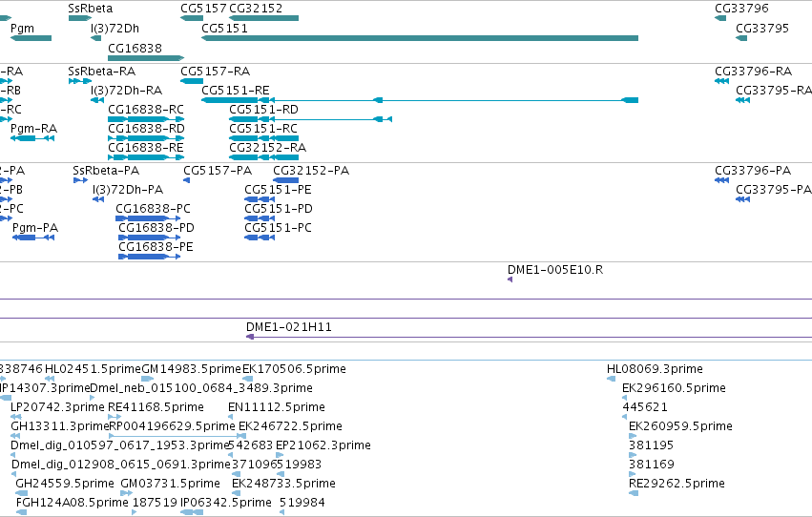Select the CG16838-RE transcript label
812x517 pixels.
[x=146, y=148]
